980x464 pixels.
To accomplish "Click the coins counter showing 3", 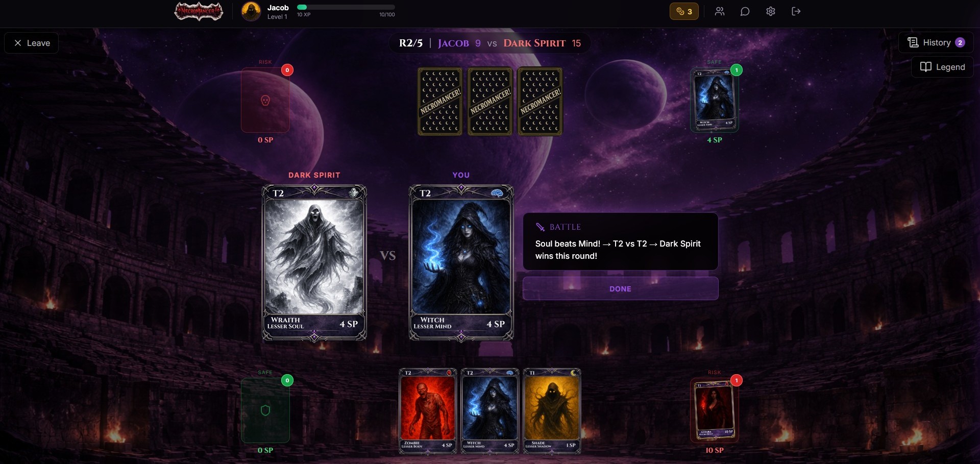I will [684, 11].
